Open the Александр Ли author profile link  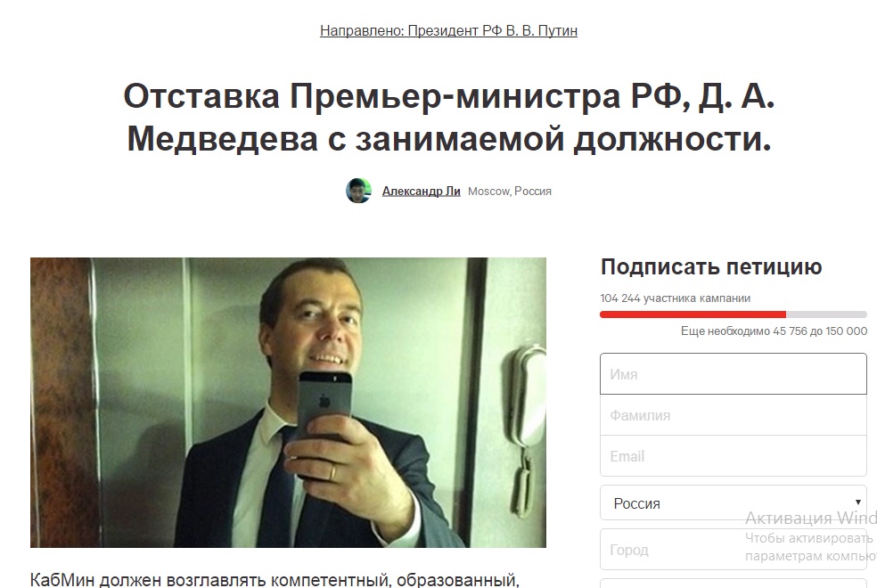coord(422,192)
